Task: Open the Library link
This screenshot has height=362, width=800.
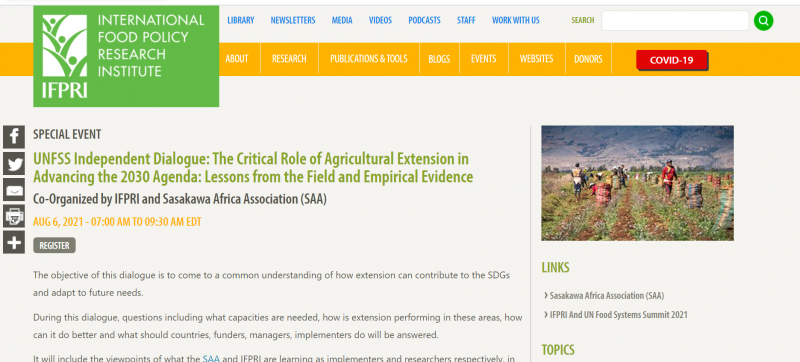Action: [x=241, y=20]
